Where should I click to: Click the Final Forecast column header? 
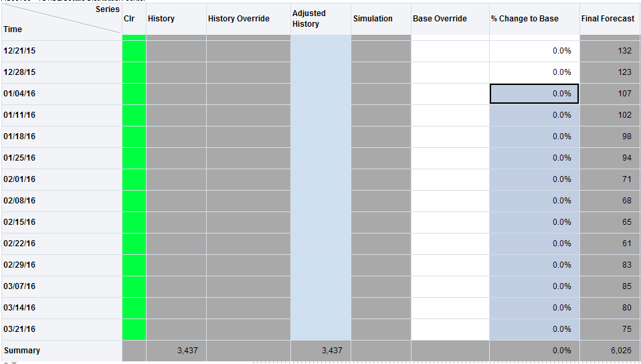pyautogui.click(x=610, y=19)
